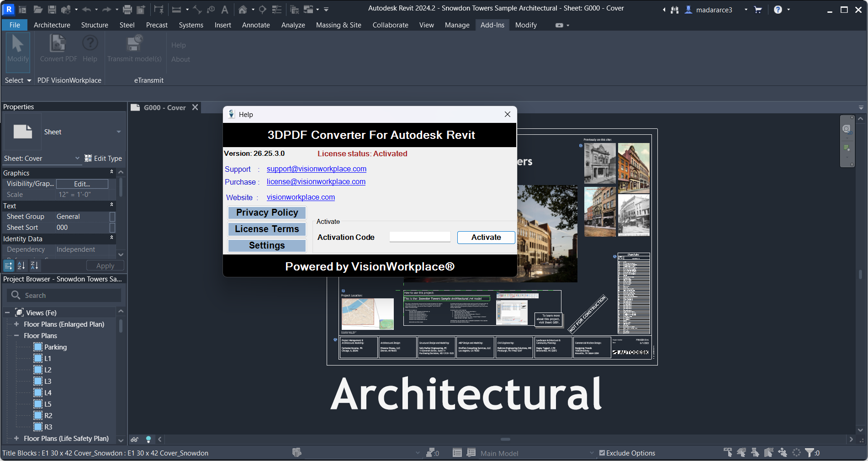Click the Thin Lines icon
The width and height of the screenshot is (868, 461).
277,9
